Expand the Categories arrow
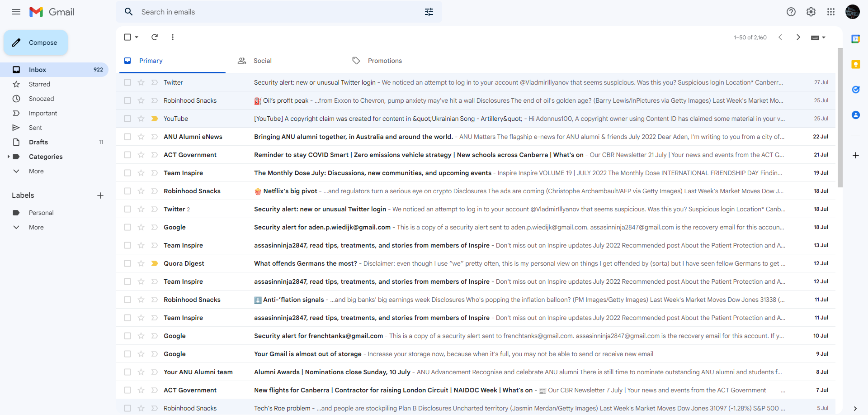The width and height of the screenshot is (868, 415). pos(8,157)
